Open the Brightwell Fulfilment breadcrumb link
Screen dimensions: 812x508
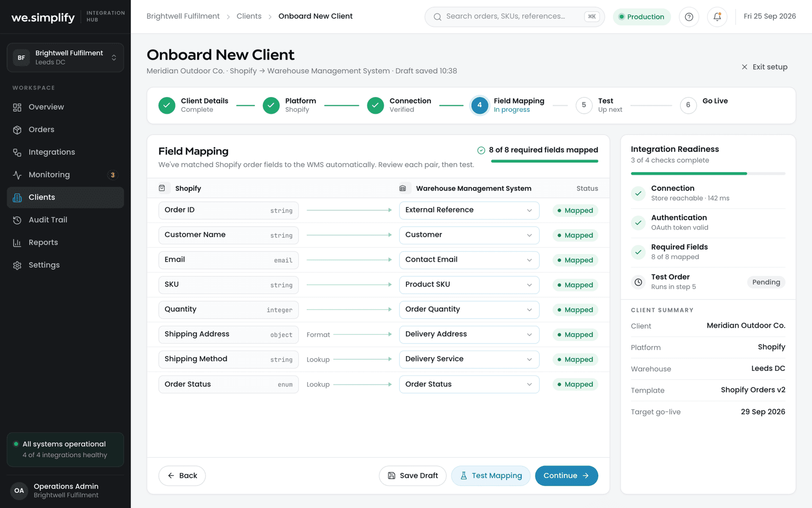pos(183,16)
